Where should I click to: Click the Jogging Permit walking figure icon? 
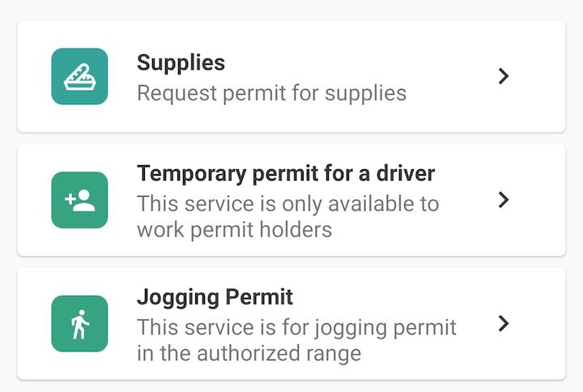pos(79,324)
